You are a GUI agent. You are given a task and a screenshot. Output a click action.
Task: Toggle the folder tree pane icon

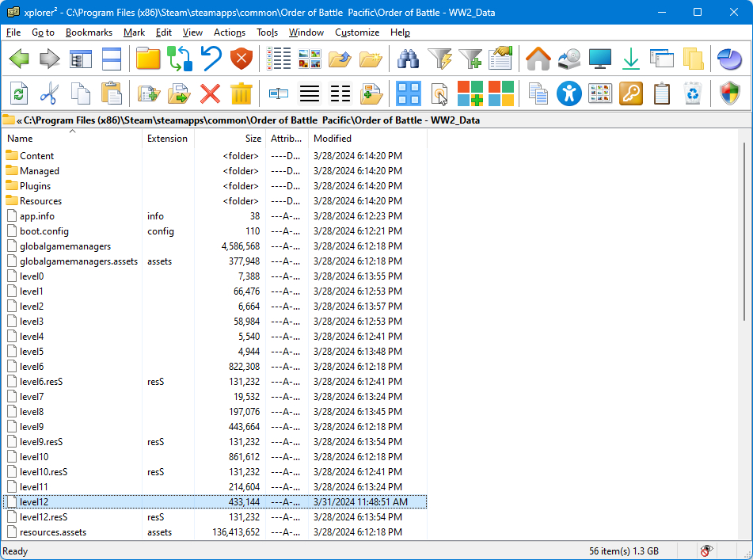coord(81,59)
